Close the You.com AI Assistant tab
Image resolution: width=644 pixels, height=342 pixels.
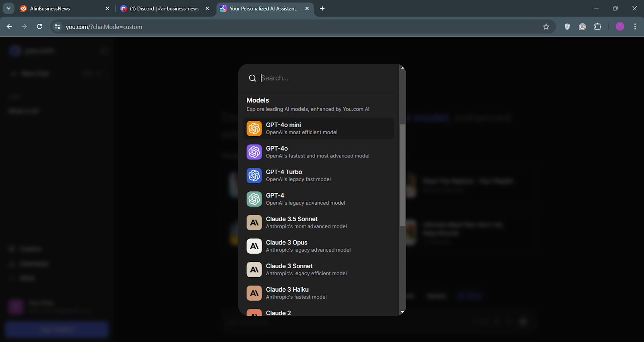click(307, 8)
